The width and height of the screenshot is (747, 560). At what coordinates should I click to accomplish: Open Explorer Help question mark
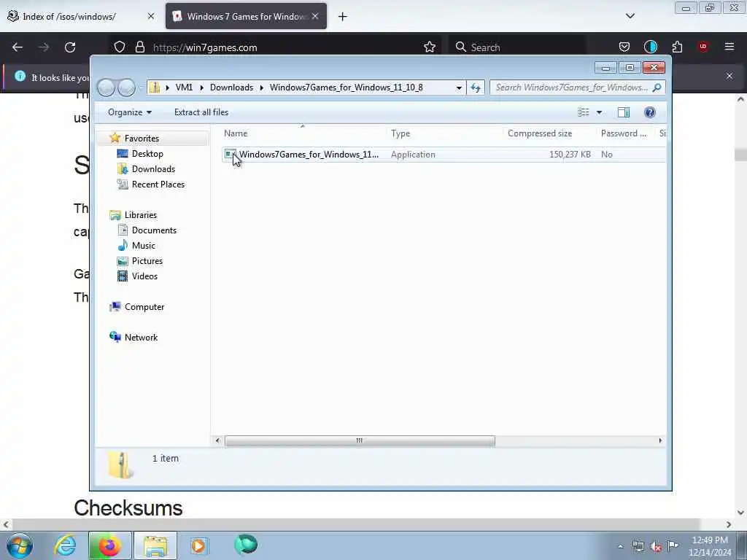(x=650, y=112)
